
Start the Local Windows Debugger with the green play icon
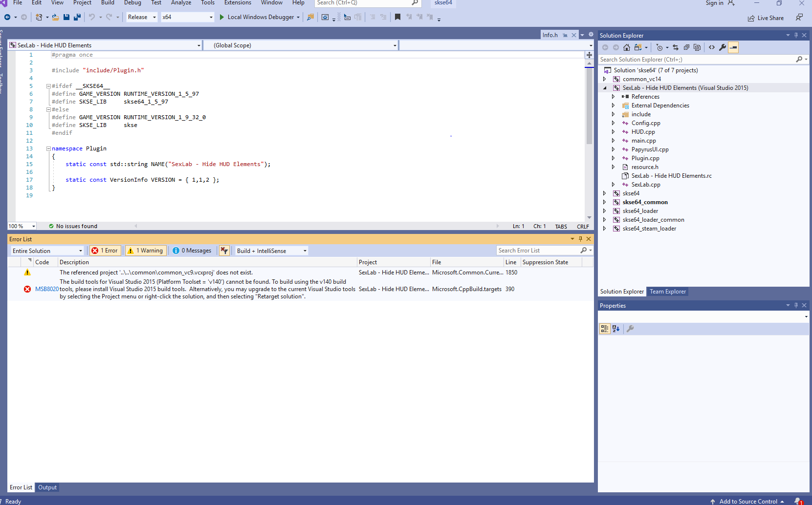pyautogui.click(x=222, y=17)
